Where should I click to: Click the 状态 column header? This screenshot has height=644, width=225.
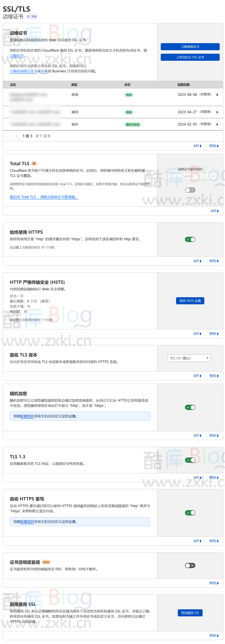[127, 85]
